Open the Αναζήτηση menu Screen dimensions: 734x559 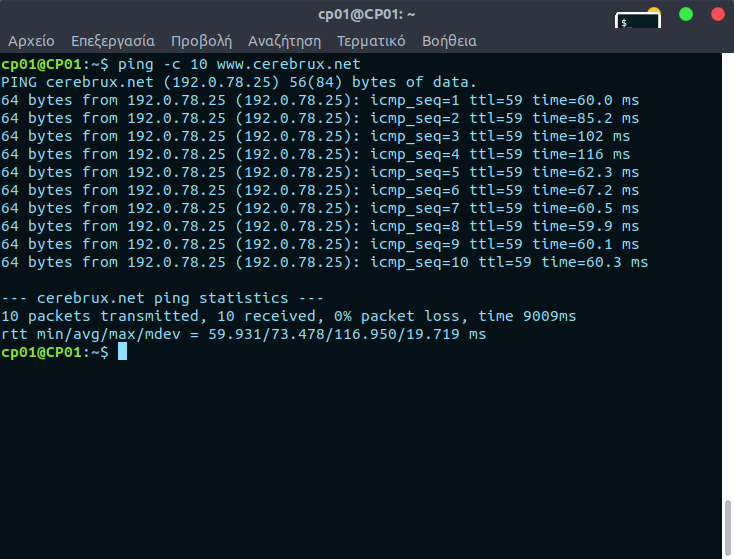click(x=284, y=41)
